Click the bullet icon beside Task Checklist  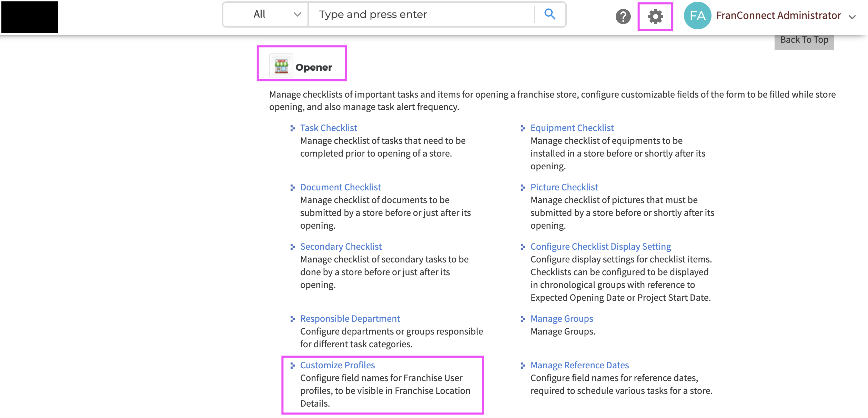tap(292, 128)
